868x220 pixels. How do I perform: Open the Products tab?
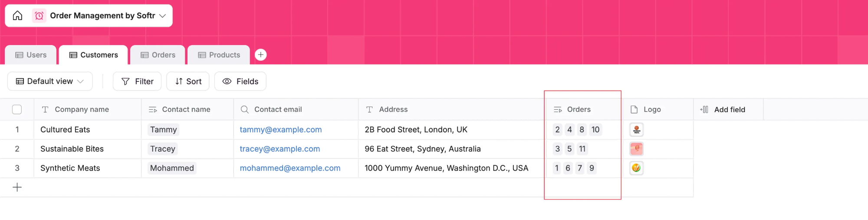pos(219,55)
